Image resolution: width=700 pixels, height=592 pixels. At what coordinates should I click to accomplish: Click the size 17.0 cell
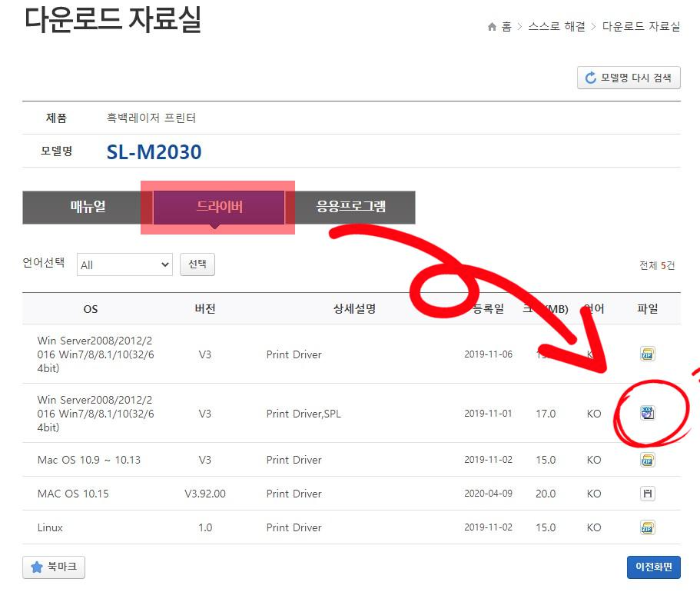click(x=546, y=414)
